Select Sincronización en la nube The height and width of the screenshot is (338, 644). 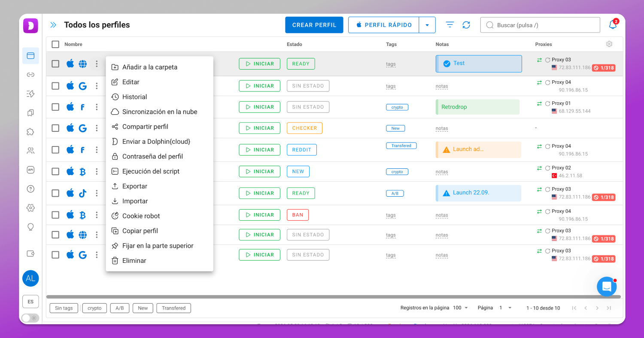(159, 112)
